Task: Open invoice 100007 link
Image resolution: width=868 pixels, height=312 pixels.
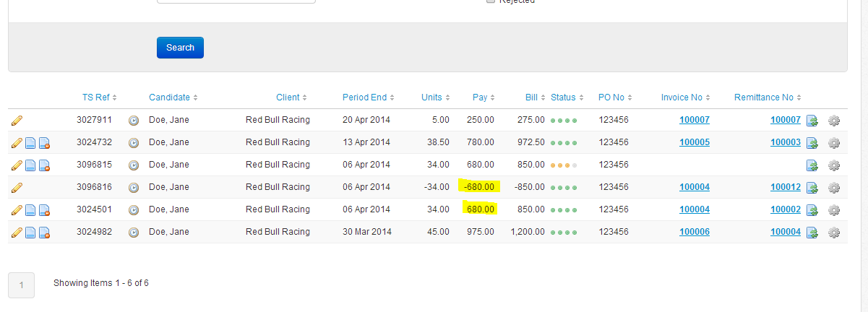Action: (695, 120)
